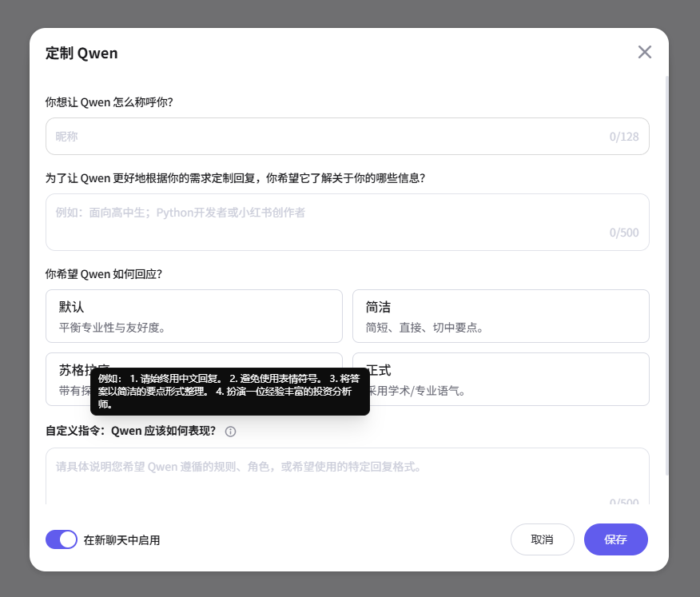Close the 定制 Qwen dialog with the X
Image resolution: width=700 pixels, height=597 pixels.
[x=645, y=52]
